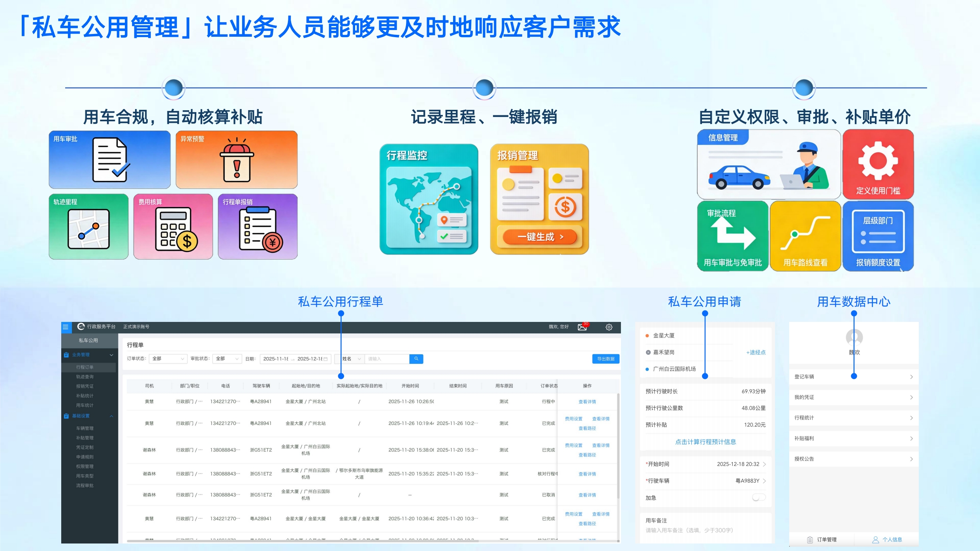
Task: Click the name search 请输入 field
Action: click(386, 359)
